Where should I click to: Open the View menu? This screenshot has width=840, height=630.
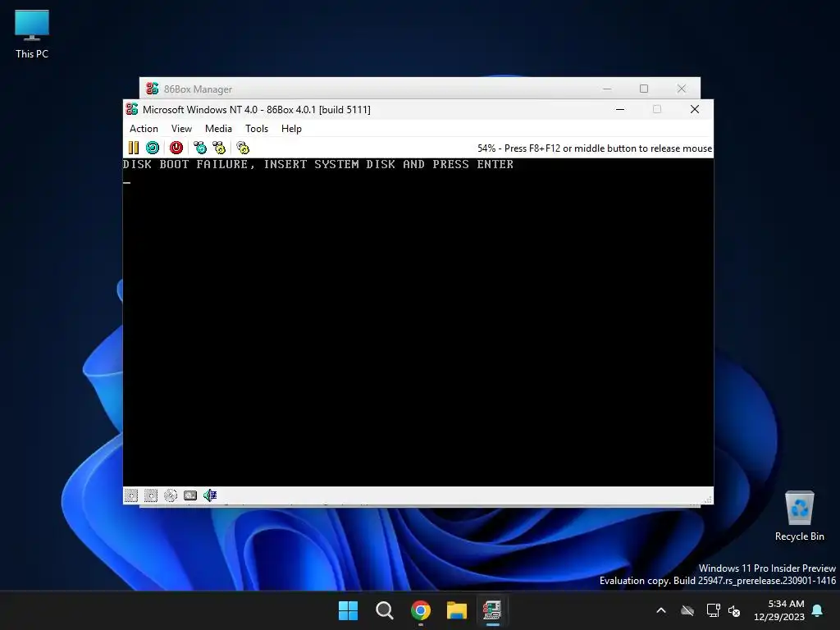tap(181, 129)
